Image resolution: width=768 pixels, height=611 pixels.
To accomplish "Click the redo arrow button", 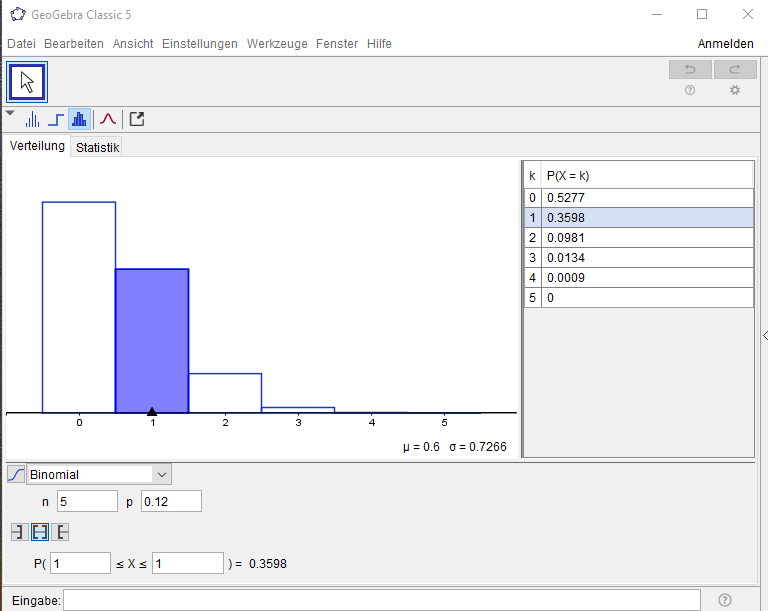I will tap(735, 70).
